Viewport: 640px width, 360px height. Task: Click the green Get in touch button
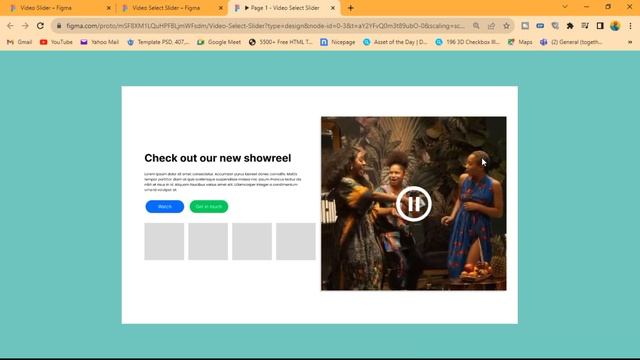209,207
